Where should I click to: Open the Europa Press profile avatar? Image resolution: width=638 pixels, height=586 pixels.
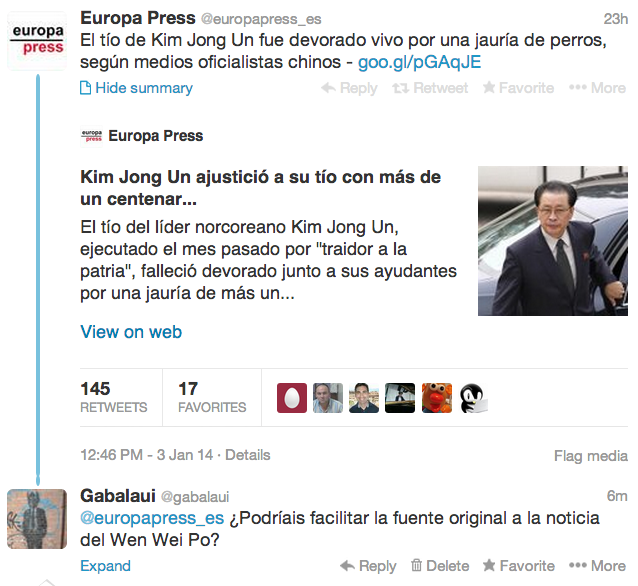[37, 41]
